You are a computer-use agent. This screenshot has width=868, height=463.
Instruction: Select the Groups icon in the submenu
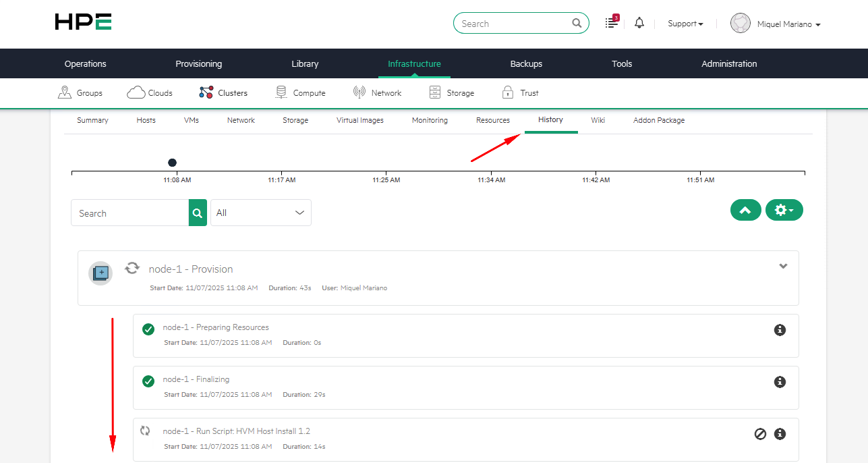click(x=65, y=92)
